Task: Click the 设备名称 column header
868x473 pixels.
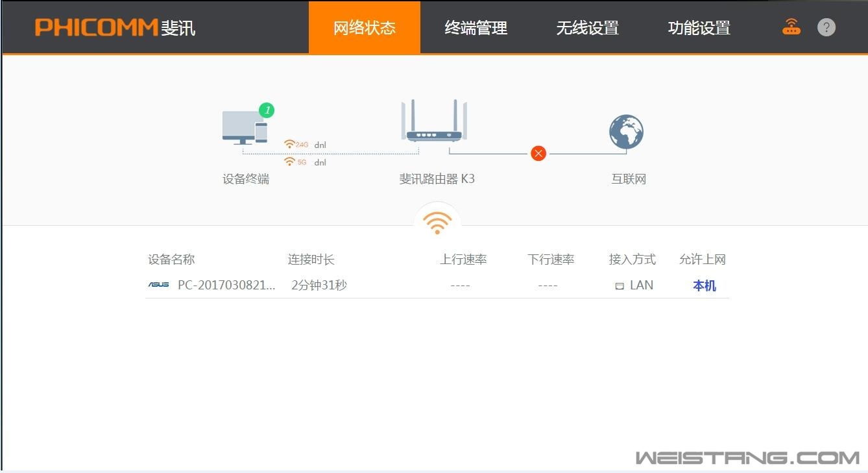Action: pos(171,260)
